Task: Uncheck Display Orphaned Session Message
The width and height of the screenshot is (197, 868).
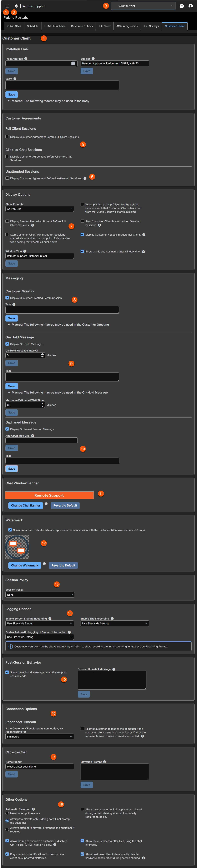Action: (x=7, y=429)
